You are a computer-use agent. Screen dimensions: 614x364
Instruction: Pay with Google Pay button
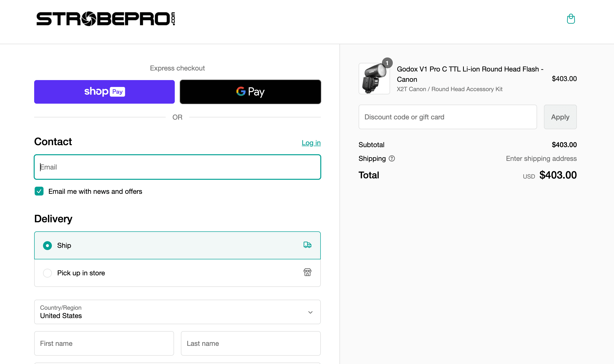coord(250,92)
